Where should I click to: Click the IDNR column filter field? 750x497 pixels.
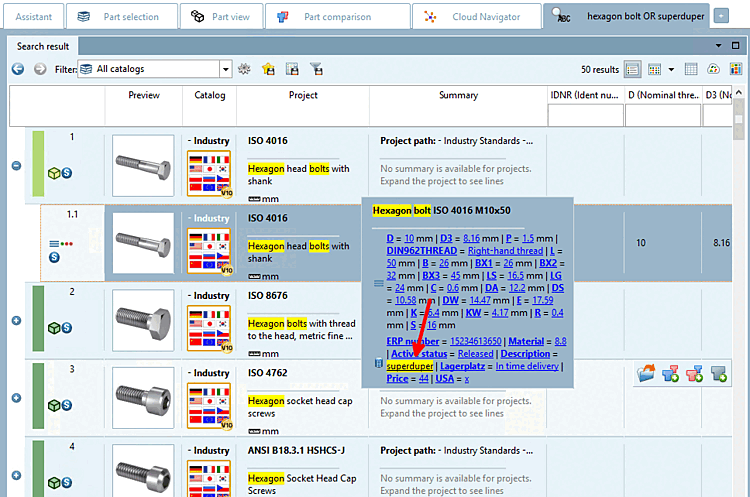[x=585, y=115]
